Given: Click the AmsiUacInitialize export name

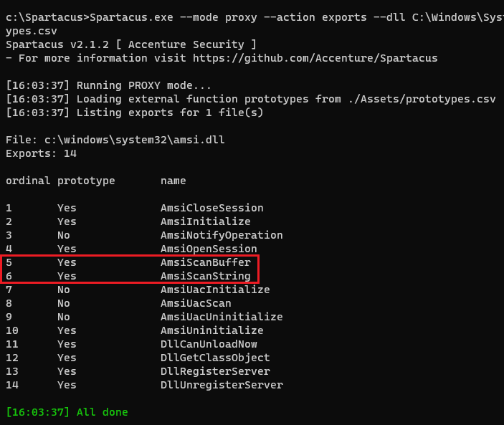Looking at the screenshot, I should (215, 290).
